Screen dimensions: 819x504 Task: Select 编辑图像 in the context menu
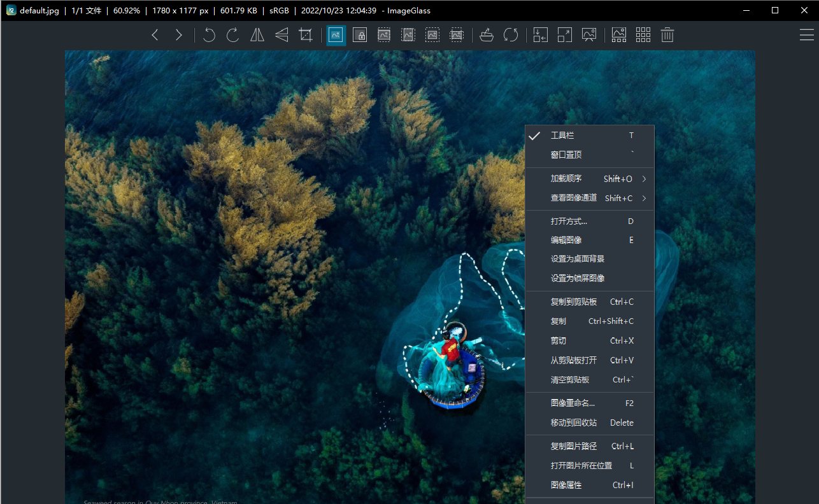pyautogui.click(x=590, y=240)
